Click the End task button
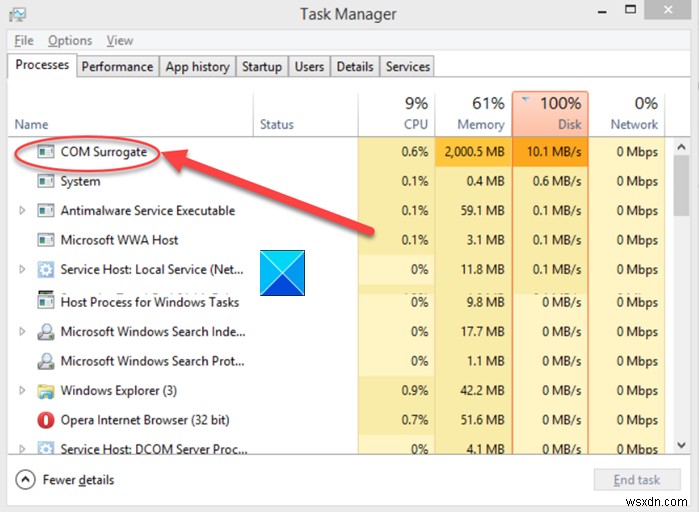 637,479
